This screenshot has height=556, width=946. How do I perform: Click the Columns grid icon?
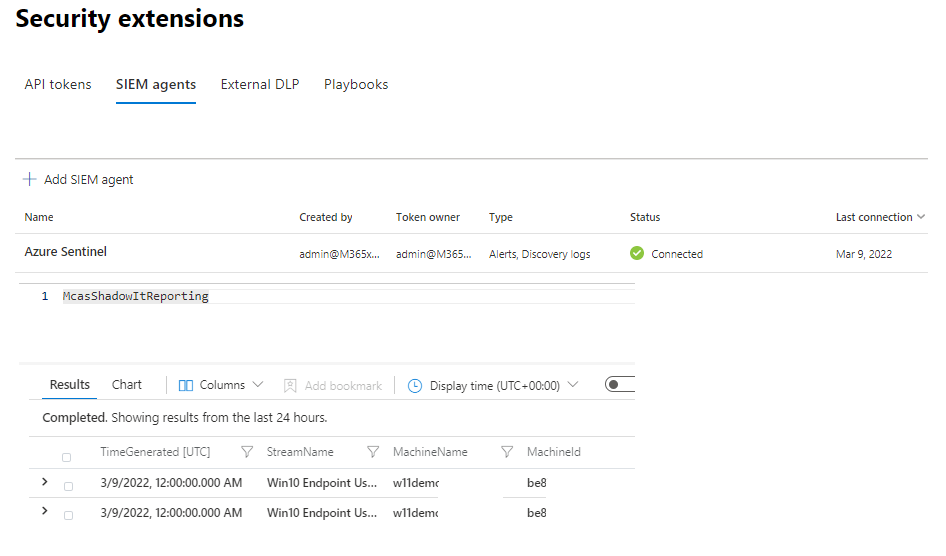coord(186,385)
